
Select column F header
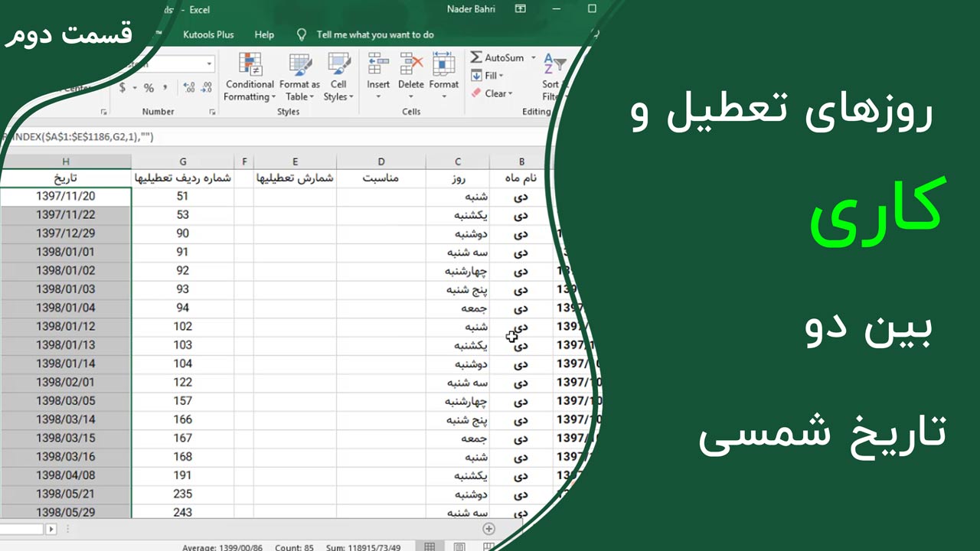tap(244, 161)
